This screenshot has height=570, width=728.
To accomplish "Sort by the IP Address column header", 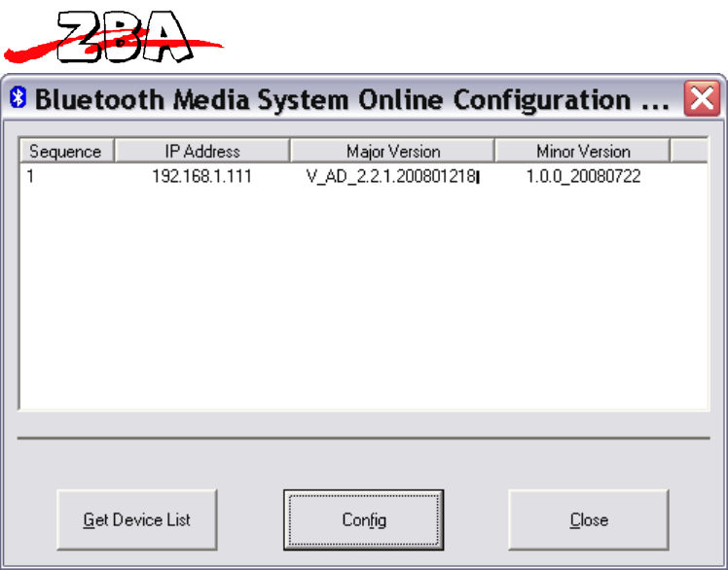I will [202, 151].
